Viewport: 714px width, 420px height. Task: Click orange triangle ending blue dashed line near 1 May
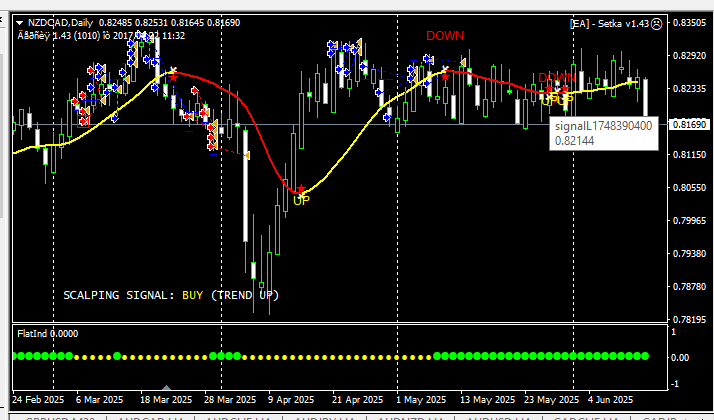(x=463, y=62)
